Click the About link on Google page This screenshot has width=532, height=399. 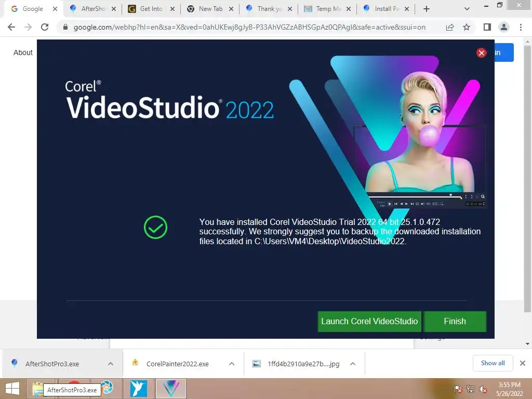tap(23, 52)
